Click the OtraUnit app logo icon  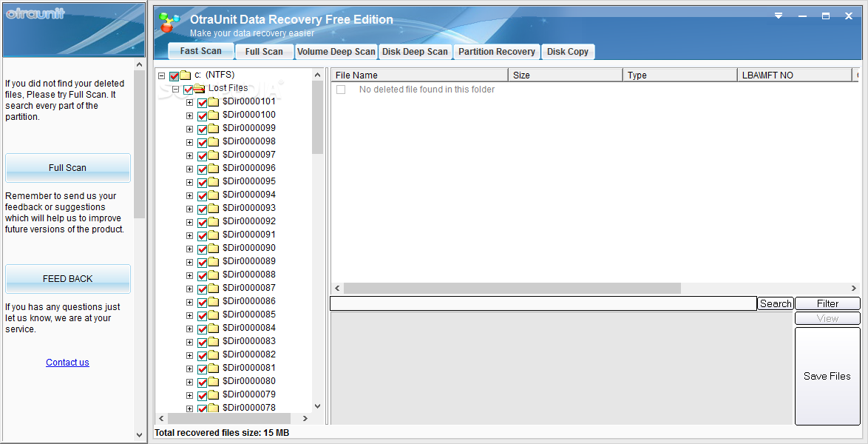(169, 22)
